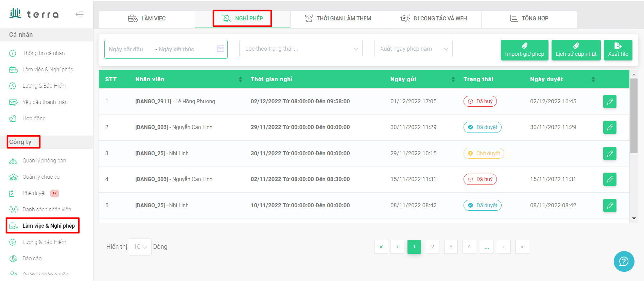Edit row 2 Nguyễn Cao Linh leave
Screen dimensions: 644x281
point(610,127)
